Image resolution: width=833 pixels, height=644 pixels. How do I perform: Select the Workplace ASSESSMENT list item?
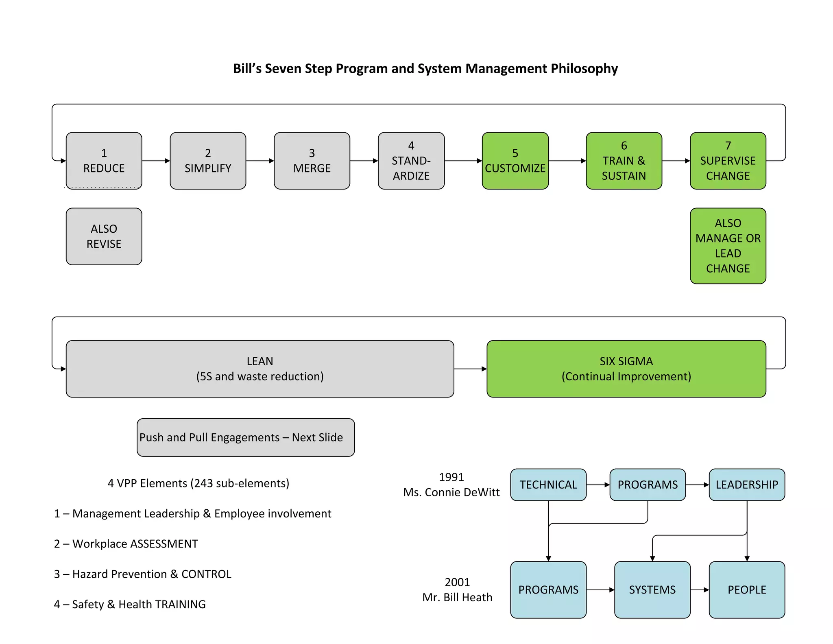point(126,544)
